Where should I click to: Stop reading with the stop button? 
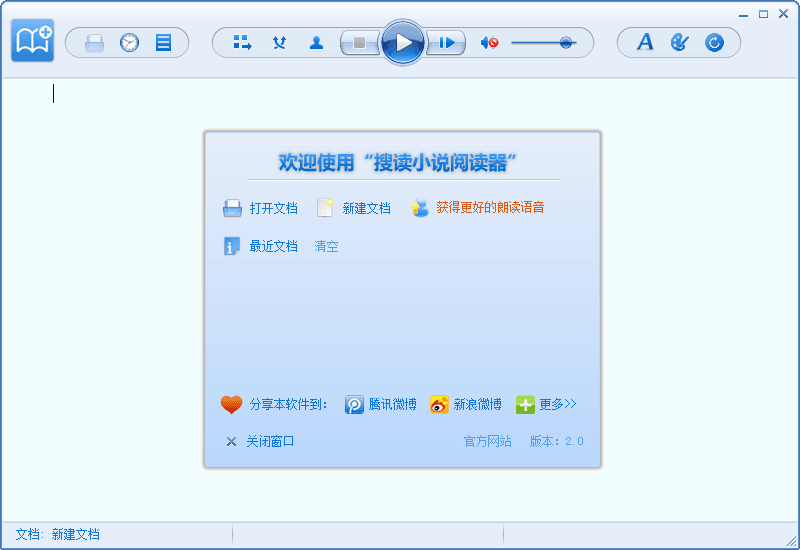tap(360, 43)
